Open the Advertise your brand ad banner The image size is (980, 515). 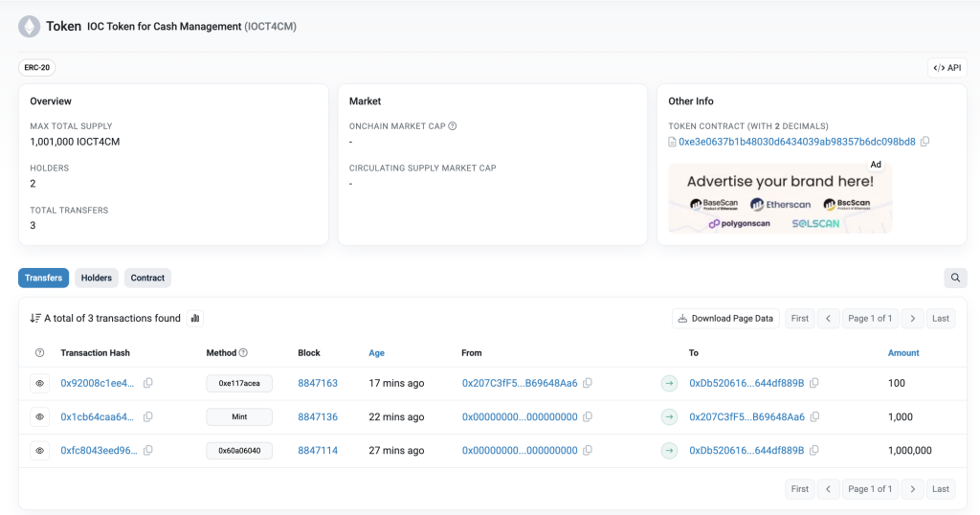pyautogui.click(x=780, y=198)
